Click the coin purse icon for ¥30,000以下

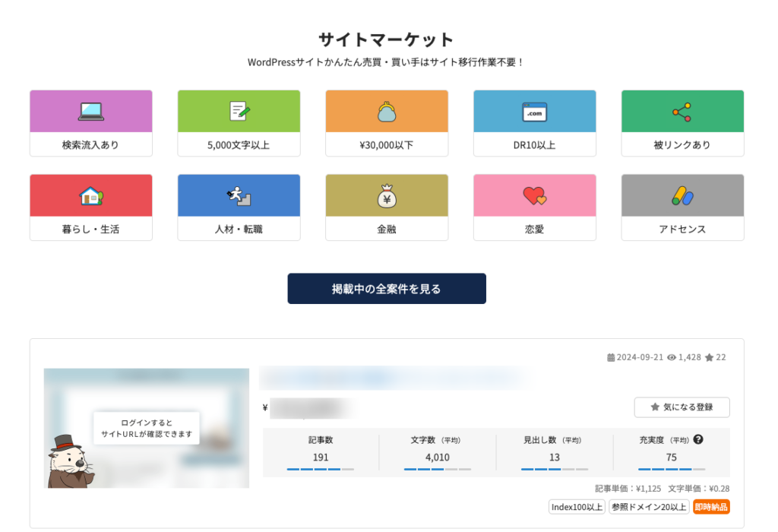[387, 112]
